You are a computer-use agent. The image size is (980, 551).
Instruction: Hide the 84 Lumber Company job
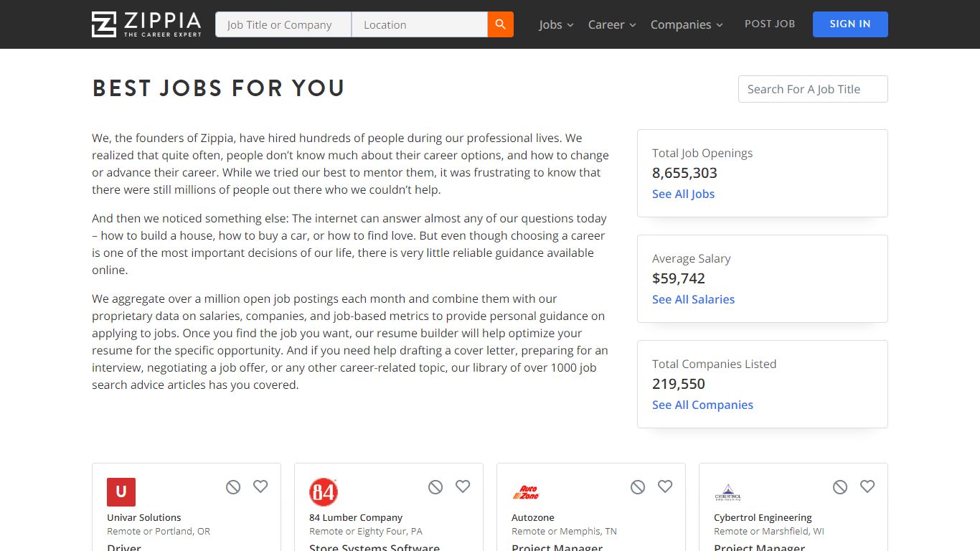click(435, 487)
